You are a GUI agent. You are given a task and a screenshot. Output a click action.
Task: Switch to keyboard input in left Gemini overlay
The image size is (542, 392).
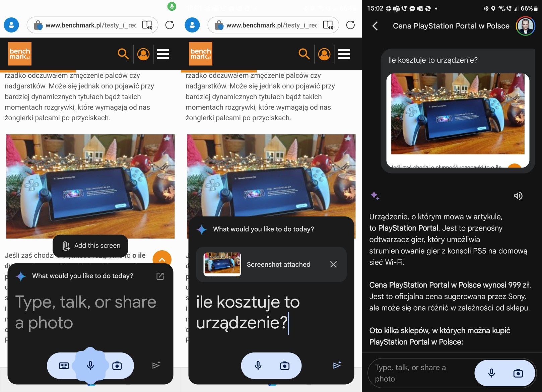pyautogui.click(x=64, y=366)
